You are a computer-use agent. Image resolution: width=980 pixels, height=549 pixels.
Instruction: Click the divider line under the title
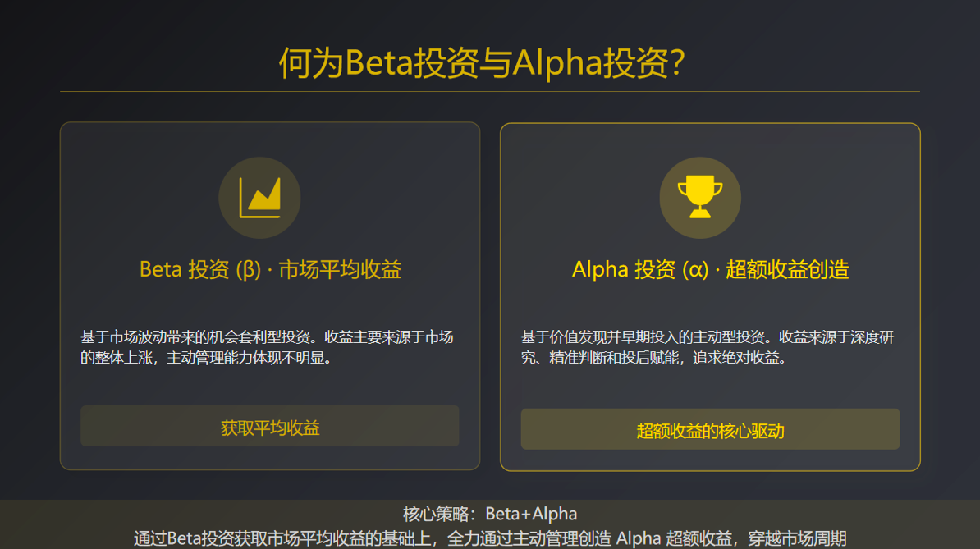(x=490, y=91)
